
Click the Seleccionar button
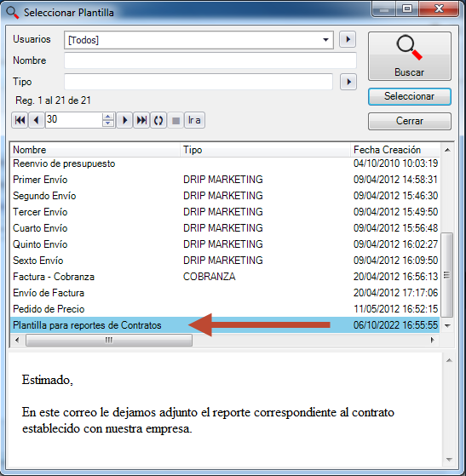(x=410, y=96)
